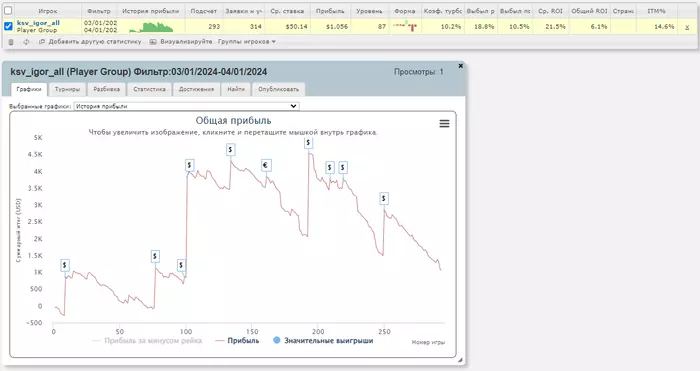Screen dimensions: 700x371
Task: Click the resize grip of graph panel
Action: [x=460, y=360]
